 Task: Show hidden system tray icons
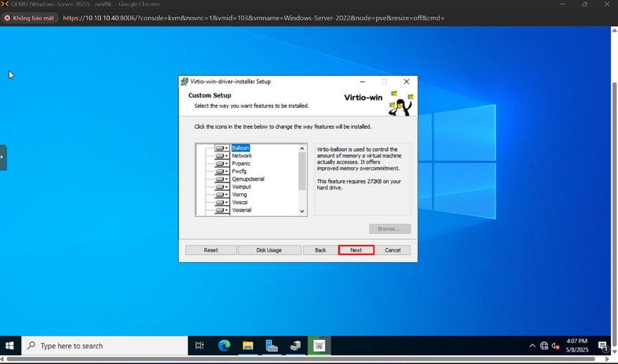tap(532, 346)
